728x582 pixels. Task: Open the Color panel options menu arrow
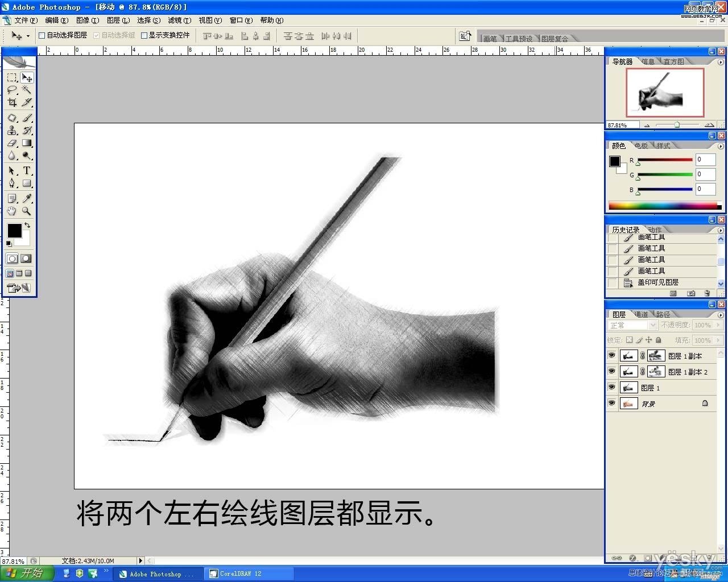[x=721, y=146]
